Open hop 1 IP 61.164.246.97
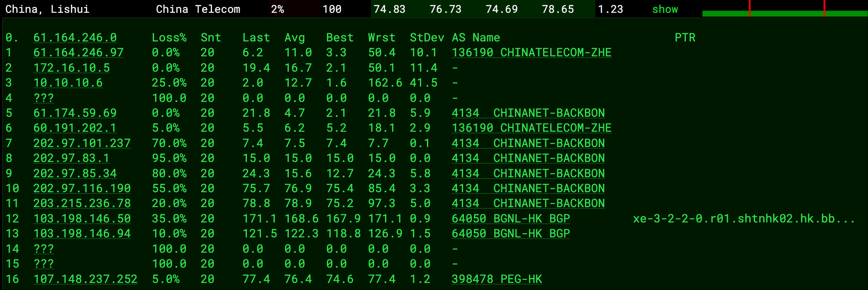Image resolution: width=868 pixels, height=290 pixels. pyautogui.click(x=78, y=53)
